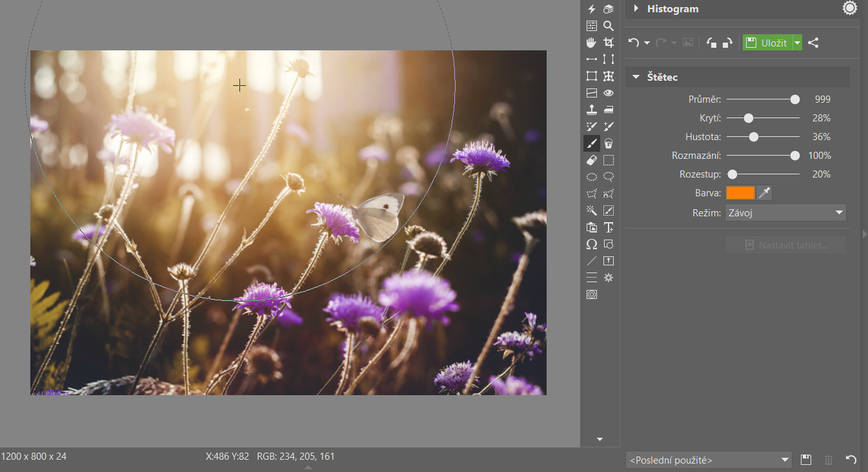Expand the Histogram panel

click(x=636, y=9)
